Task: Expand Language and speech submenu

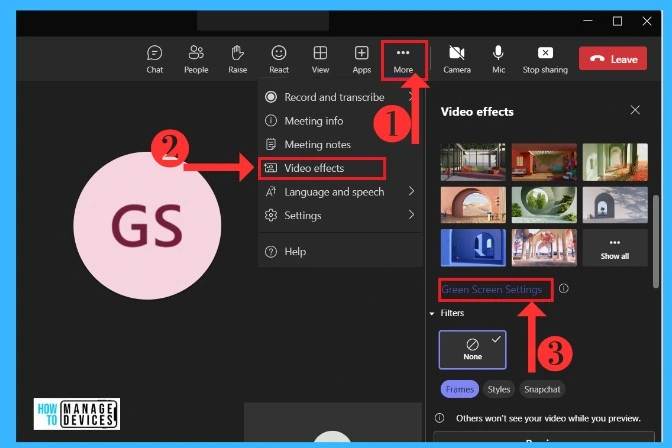Action: pos(340,192)
